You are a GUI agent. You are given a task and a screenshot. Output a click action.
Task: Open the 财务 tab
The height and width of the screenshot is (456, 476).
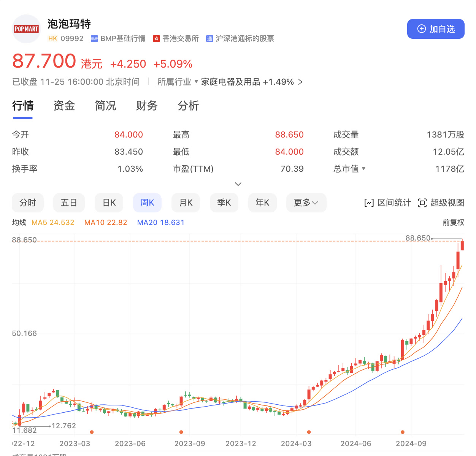(x=147, y=106)
